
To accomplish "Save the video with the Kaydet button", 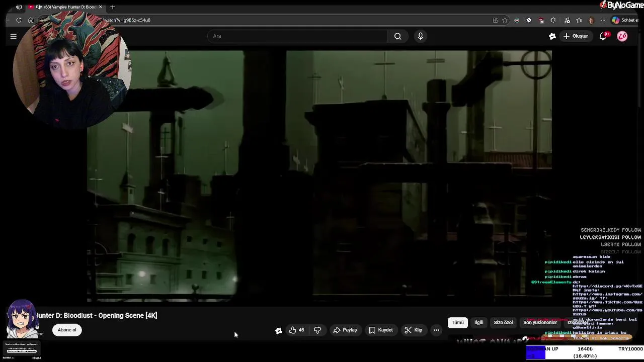I will [381, 330].
